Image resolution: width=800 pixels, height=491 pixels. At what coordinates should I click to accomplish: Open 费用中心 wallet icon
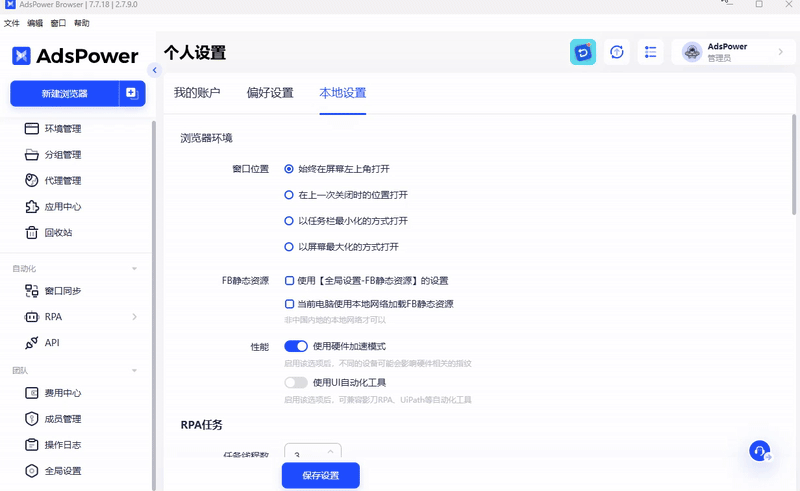click(32, 393)
